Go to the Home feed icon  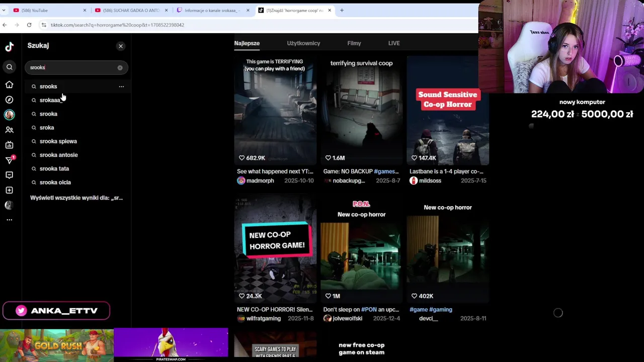click(x=10, y=84)
